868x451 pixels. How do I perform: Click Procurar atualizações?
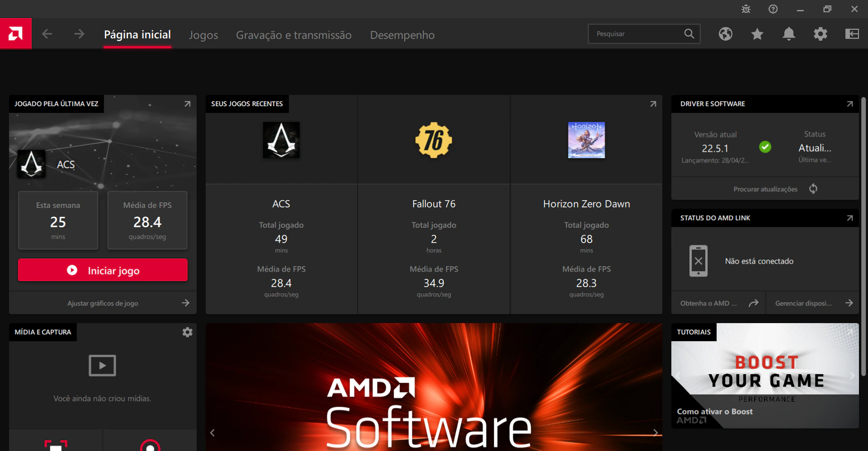coord(765,189)
